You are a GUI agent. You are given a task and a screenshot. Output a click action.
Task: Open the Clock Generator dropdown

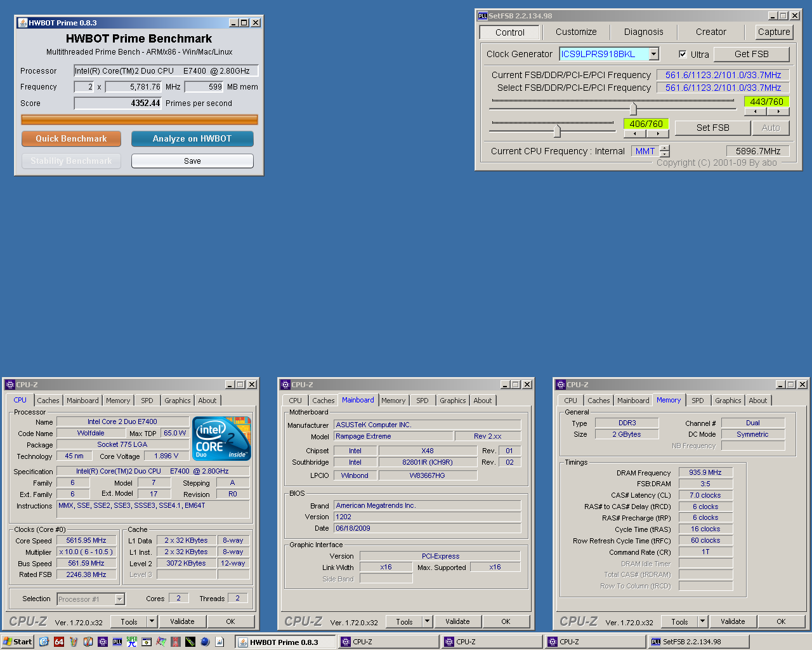tap(654, 54)
